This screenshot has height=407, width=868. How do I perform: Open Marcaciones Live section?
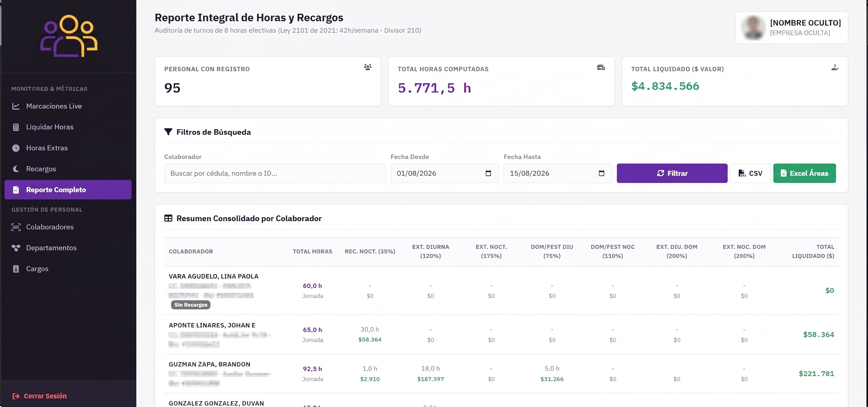pos(68,106)
